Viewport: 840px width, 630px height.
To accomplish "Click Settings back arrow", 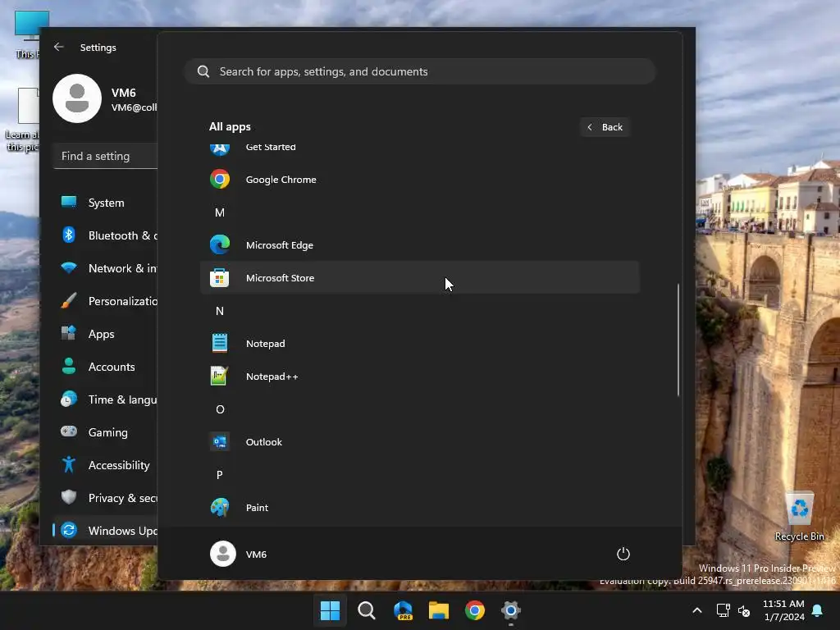I will point(59,47).
